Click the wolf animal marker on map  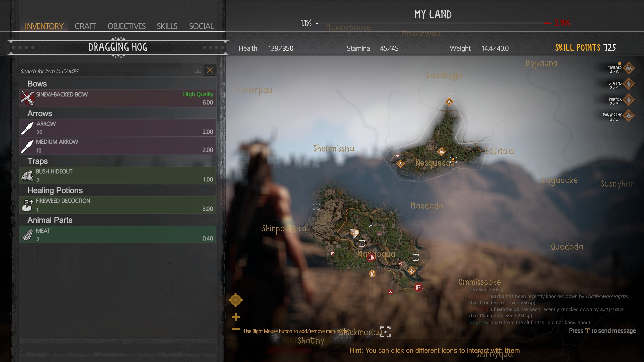371,226
